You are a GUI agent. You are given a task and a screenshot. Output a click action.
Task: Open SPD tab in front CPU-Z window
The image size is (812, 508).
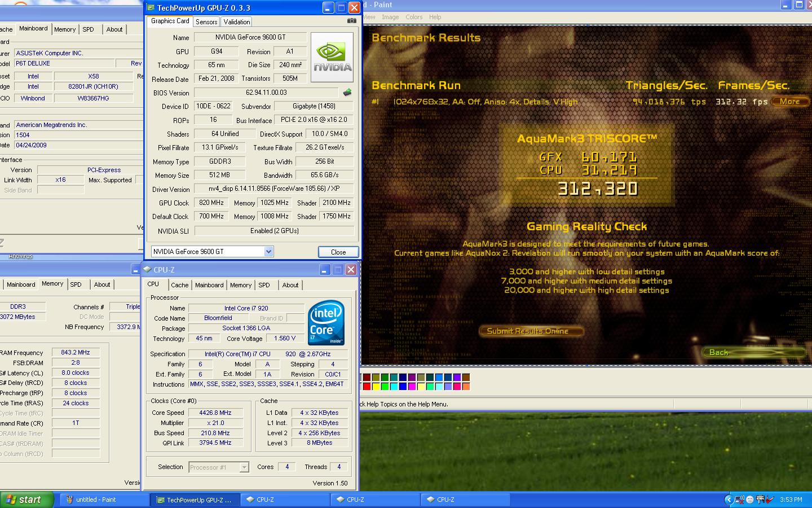[264, 285]
